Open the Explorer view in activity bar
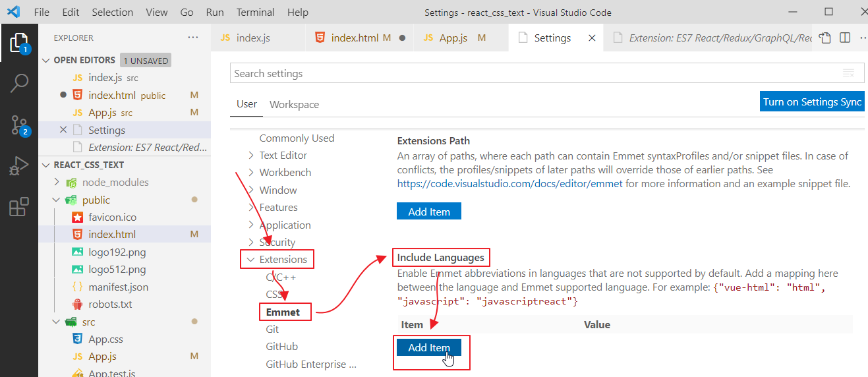The height and width of the screenshot is (377, 868). (18, 43)
